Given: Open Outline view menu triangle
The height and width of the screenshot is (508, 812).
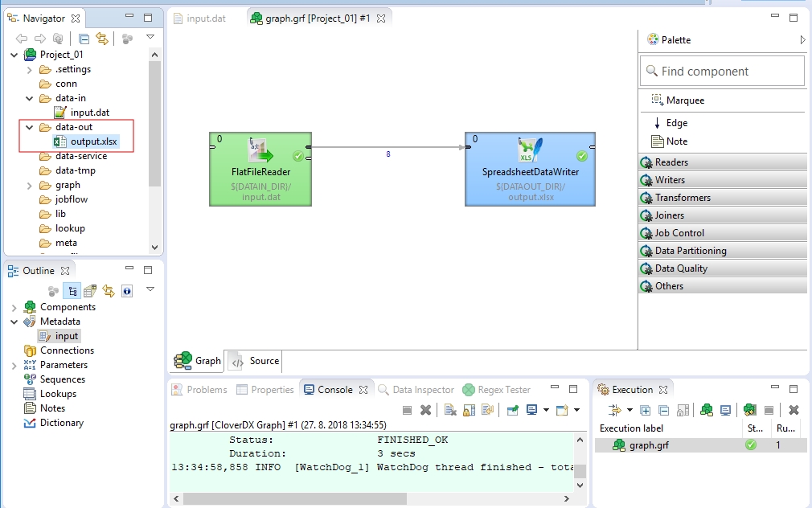Looking at the screenshot, I should (150, 289).
